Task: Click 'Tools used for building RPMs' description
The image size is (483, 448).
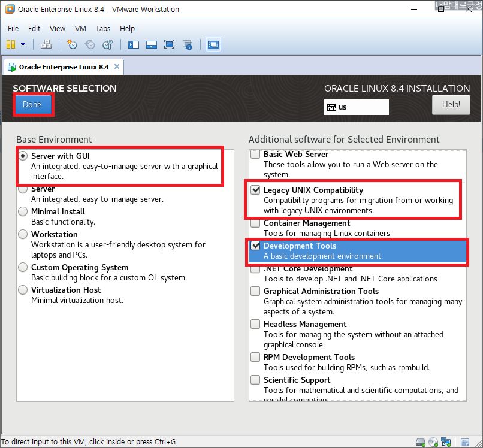Action: tap(346, 368)
